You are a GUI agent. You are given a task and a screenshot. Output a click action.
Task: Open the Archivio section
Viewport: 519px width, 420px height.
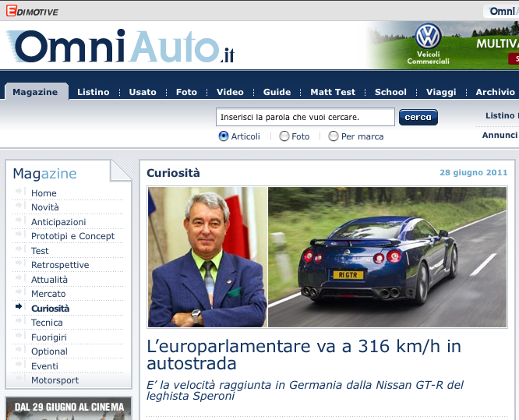[x=496, y=92]
